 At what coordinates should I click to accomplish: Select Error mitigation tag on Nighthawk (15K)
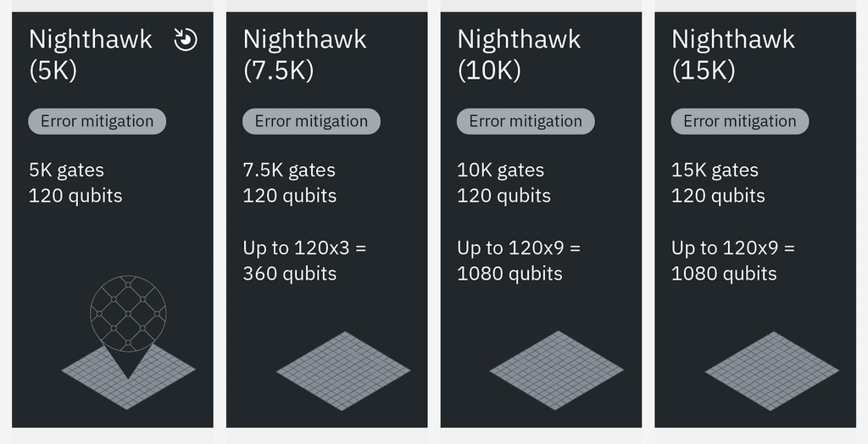[x=740, y=121]
